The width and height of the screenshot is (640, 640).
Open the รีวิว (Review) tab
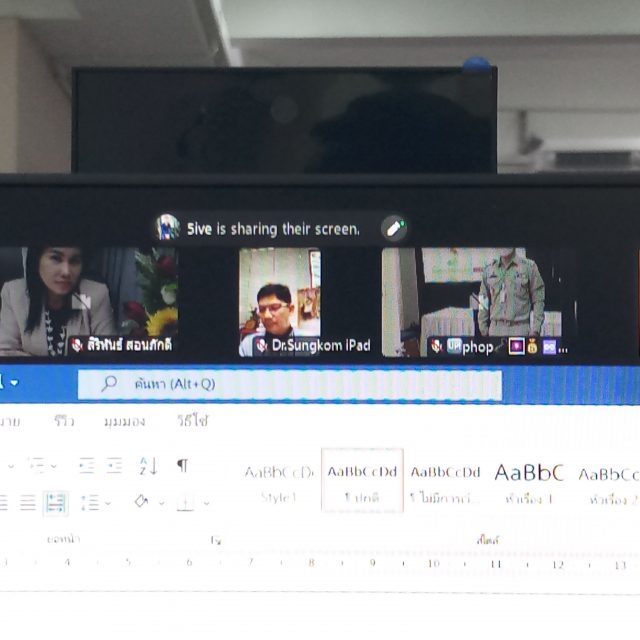pyautogui.click(x=64, y=421)
